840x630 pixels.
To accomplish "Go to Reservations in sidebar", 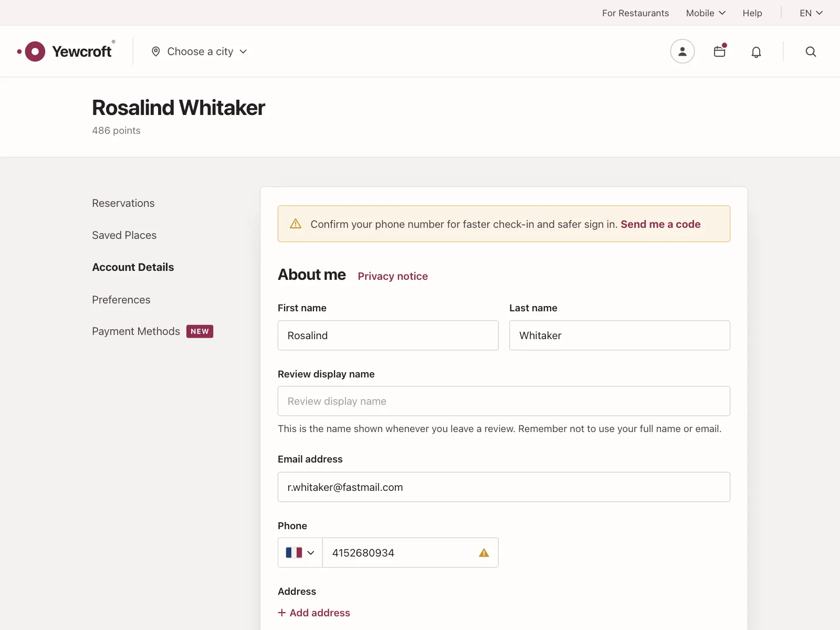I will point(123,203).
